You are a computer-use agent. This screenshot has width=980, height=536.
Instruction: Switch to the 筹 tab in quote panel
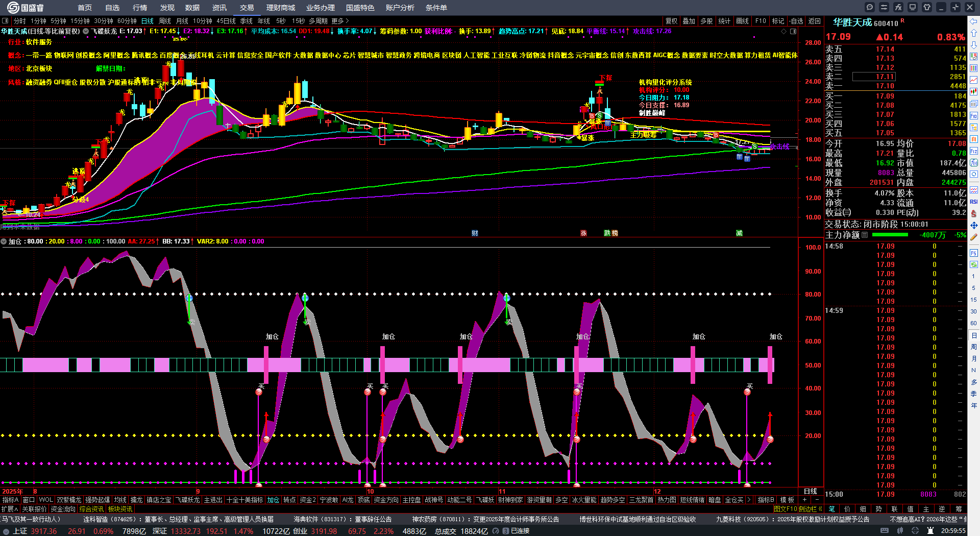coord(959,509)
